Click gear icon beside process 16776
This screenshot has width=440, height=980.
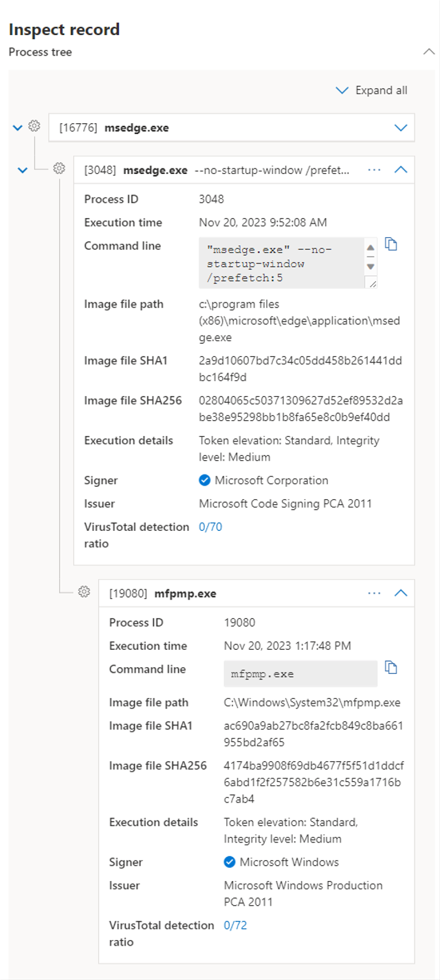tap(34, 127)
